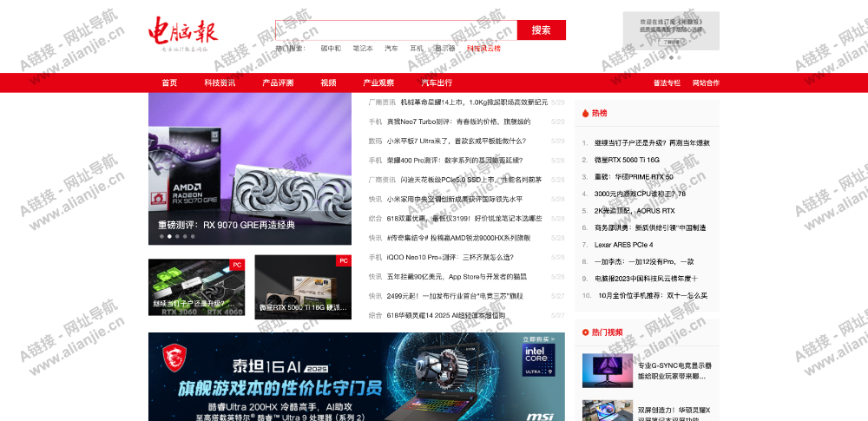This screenshot has width=868, height=421.
Task: Open the 汽车出行 navigation tab
Action: (437, 83)
